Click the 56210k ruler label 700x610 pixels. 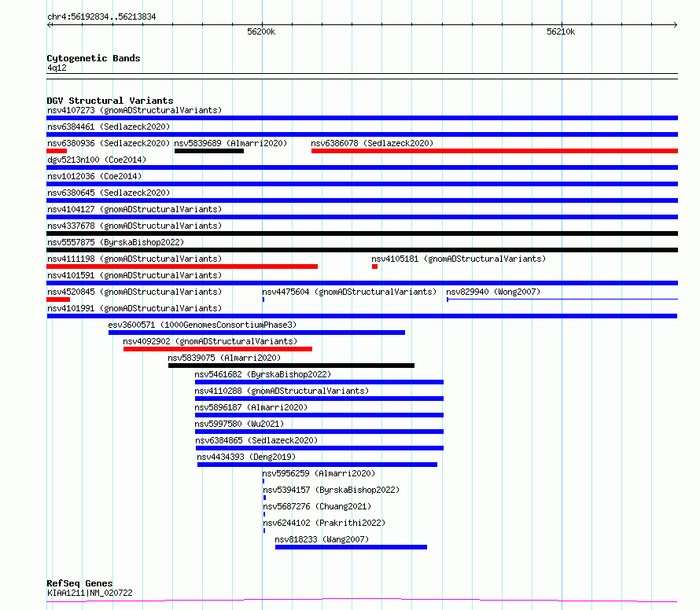pos(561,31)
